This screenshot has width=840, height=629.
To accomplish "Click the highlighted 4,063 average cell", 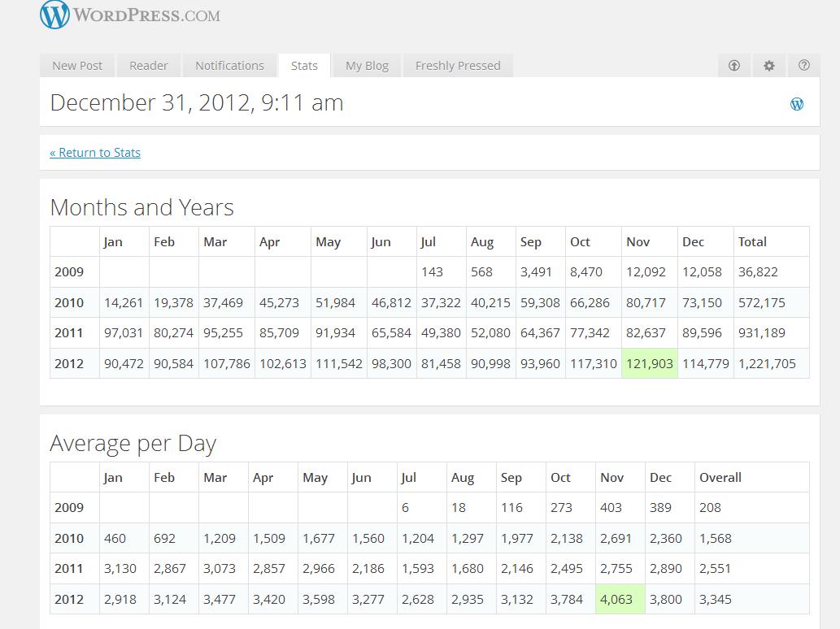I will click(620, 600).
